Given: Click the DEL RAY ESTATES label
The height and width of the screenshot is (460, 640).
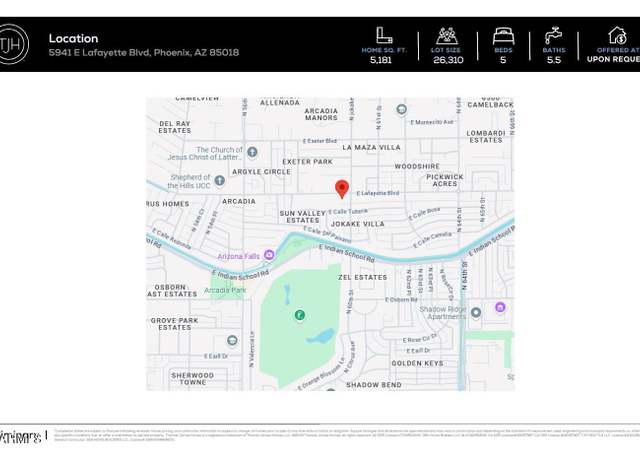Looking at the screenshot, I should 175,127.
